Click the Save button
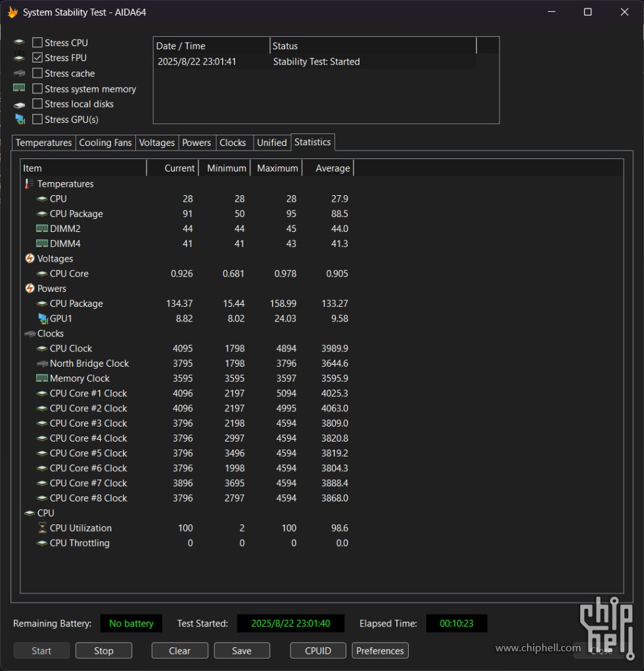Screen dimensions: 644x671 tap(242, 651)
